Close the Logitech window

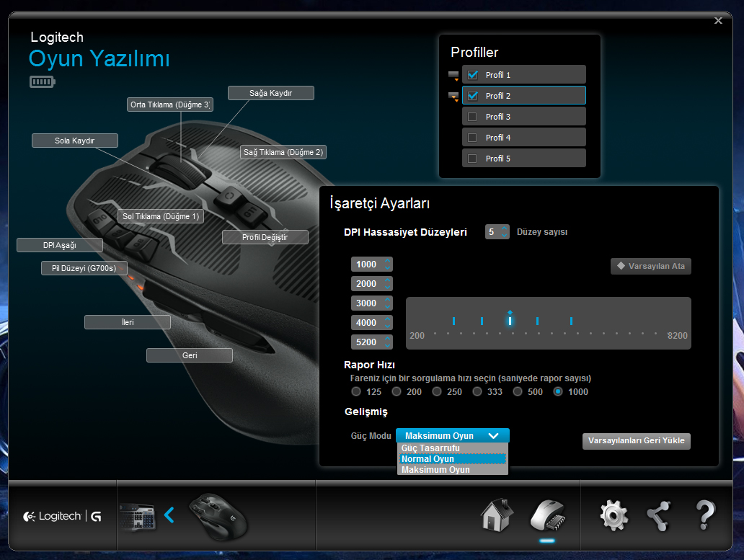(x=718, y=20)
